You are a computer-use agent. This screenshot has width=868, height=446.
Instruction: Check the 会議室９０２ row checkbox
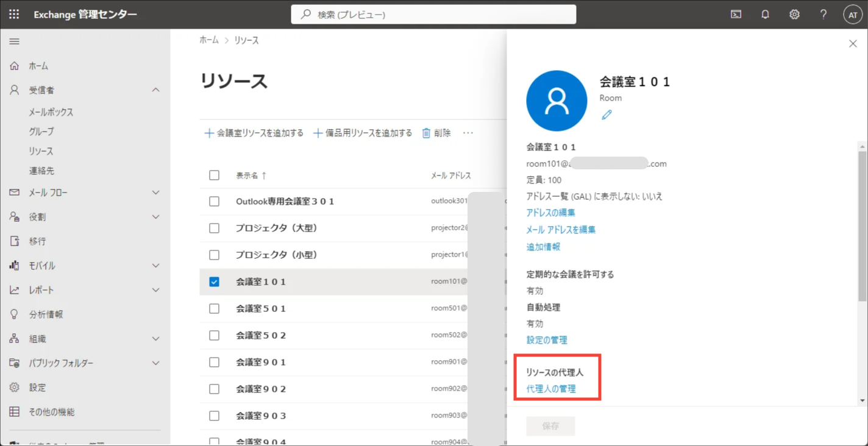point(214,389)
